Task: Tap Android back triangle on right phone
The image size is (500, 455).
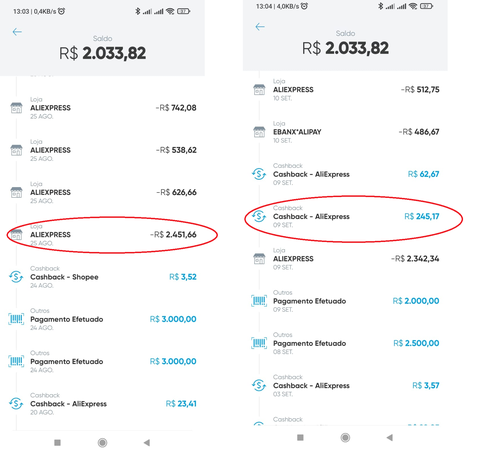Action: point(389,437)
